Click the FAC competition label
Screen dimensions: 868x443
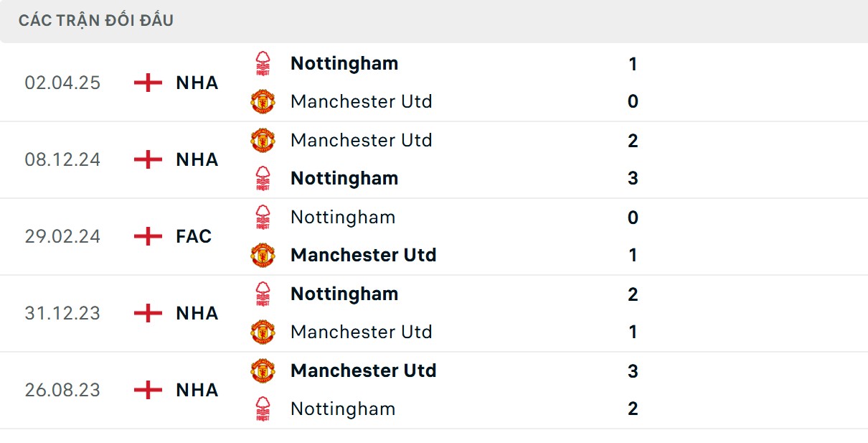click(194, 236)
